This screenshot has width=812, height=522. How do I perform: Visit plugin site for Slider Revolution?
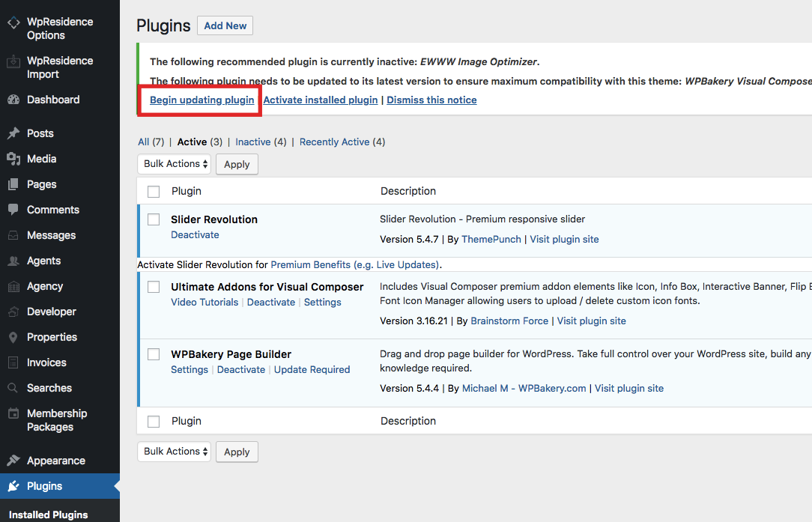[x=565, y=239]
